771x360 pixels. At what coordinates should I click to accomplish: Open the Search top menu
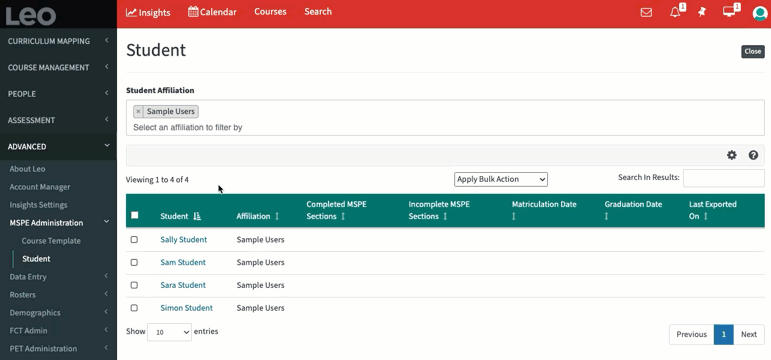318,12
